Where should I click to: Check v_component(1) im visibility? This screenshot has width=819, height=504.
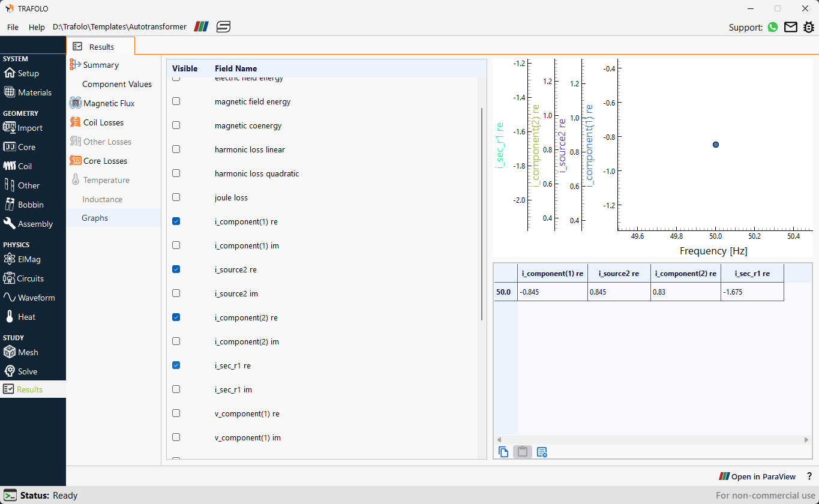(176, 437)
